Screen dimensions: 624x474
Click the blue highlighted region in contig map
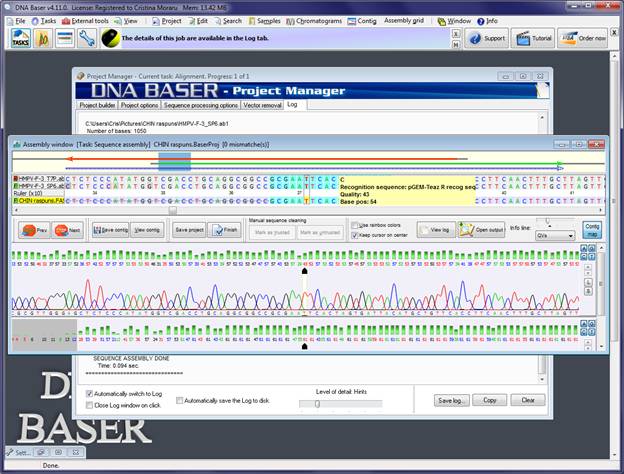(x=174, y=162)
